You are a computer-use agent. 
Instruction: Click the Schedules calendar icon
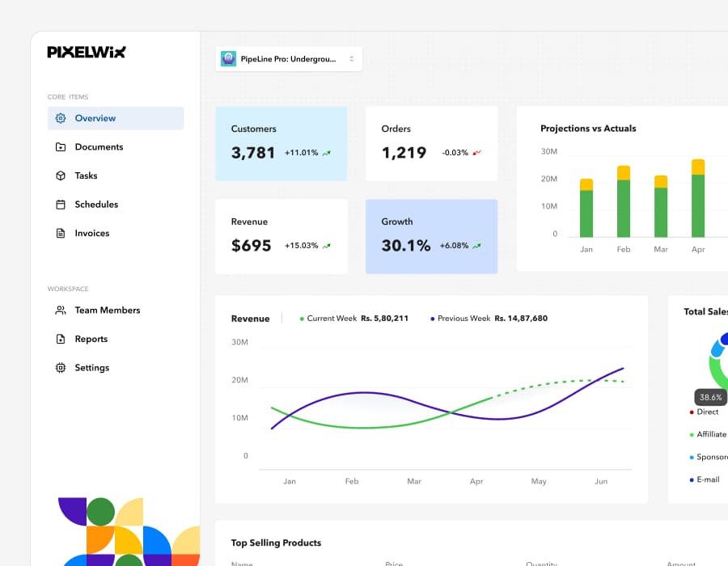pos(61,205)
